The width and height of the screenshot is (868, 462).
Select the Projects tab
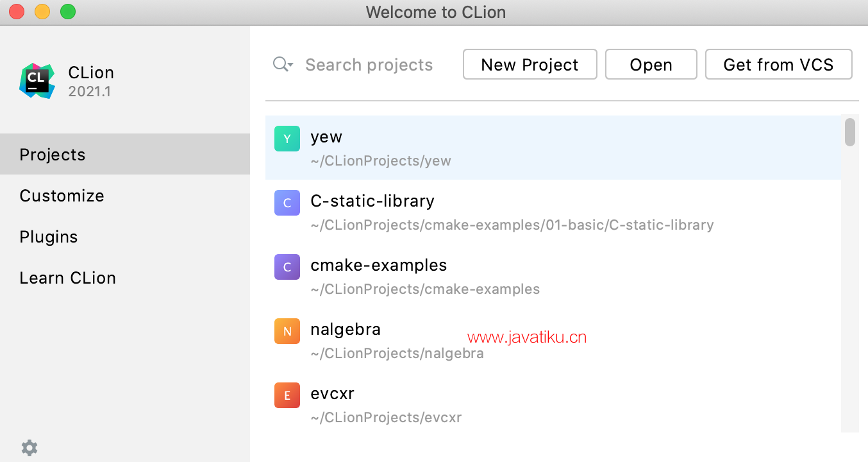(x=125, y=154)
